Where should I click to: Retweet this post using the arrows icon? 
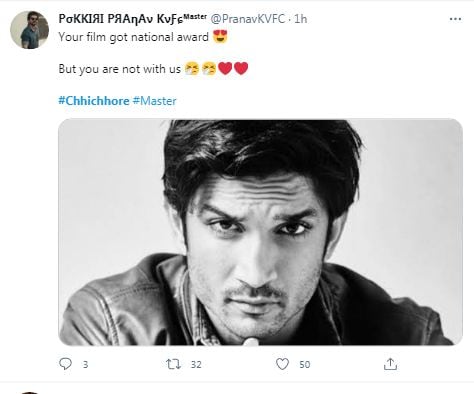pos(173,364)
